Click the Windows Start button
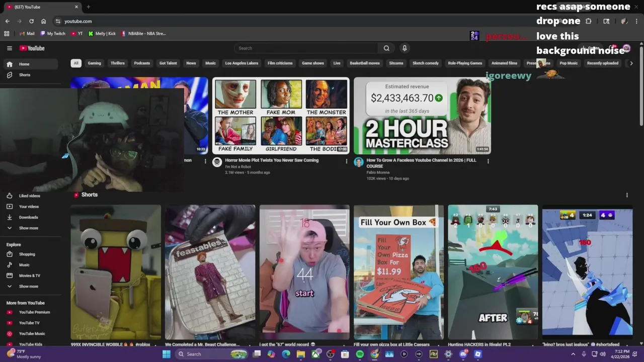Screen dimensions: 644x362 coord(167,354)
